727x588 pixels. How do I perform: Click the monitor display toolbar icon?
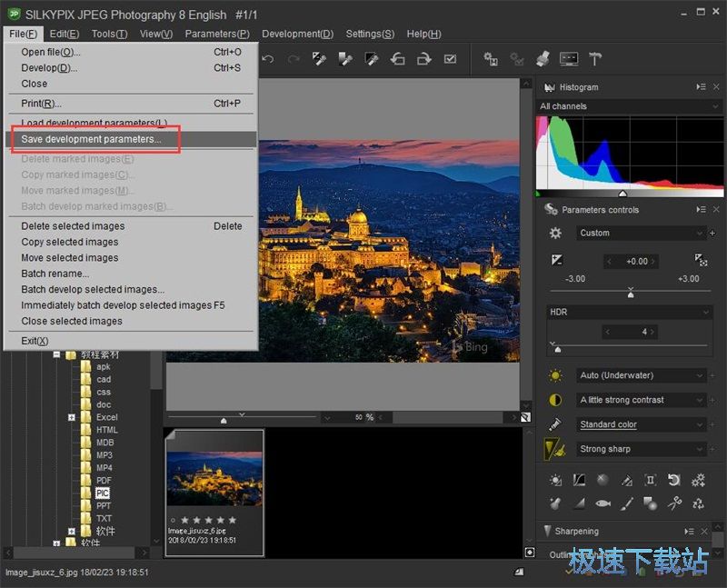[569, 59]
